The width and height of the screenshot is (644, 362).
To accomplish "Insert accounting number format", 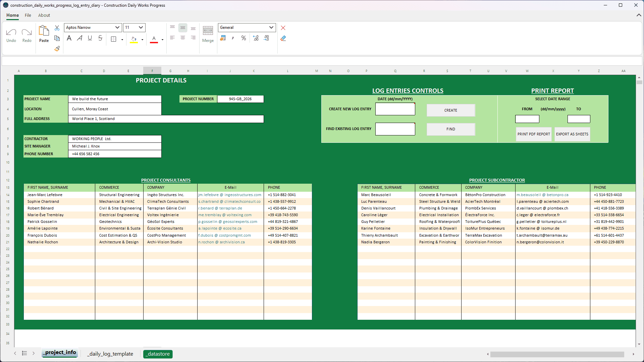I will pyautogui.click(x=223, y=38).
